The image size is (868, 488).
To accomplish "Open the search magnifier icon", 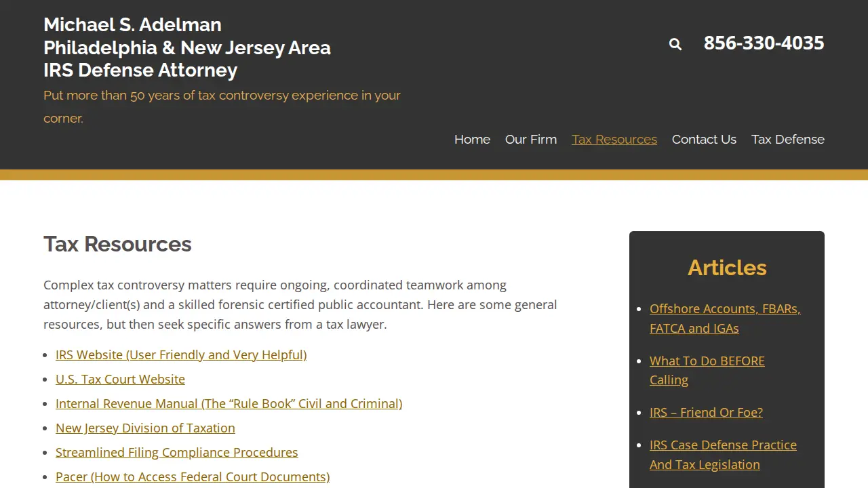I will coord(675,44).
